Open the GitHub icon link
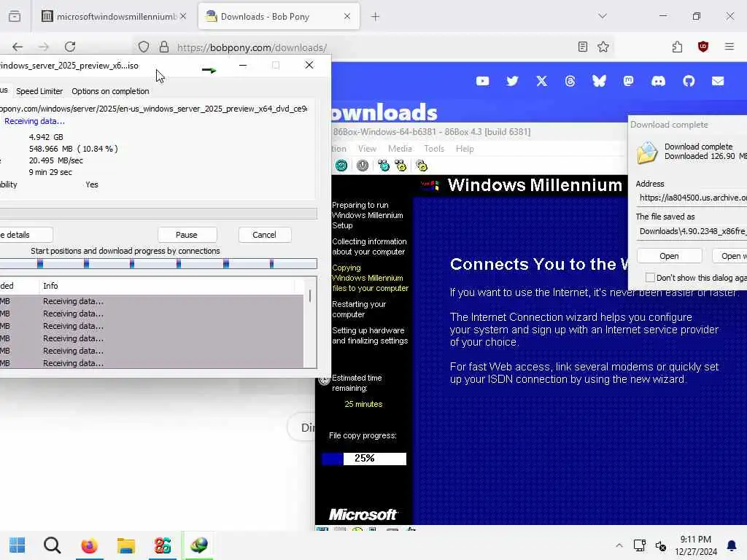This screenshot has width=747, height=560. pos(689,81)
